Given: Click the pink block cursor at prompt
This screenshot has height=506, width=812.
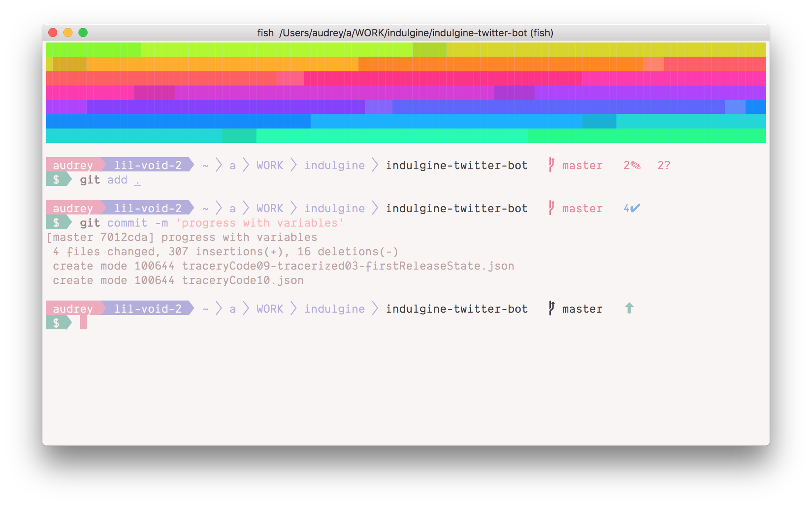Looking at the screenshot, I should [83, 323].
